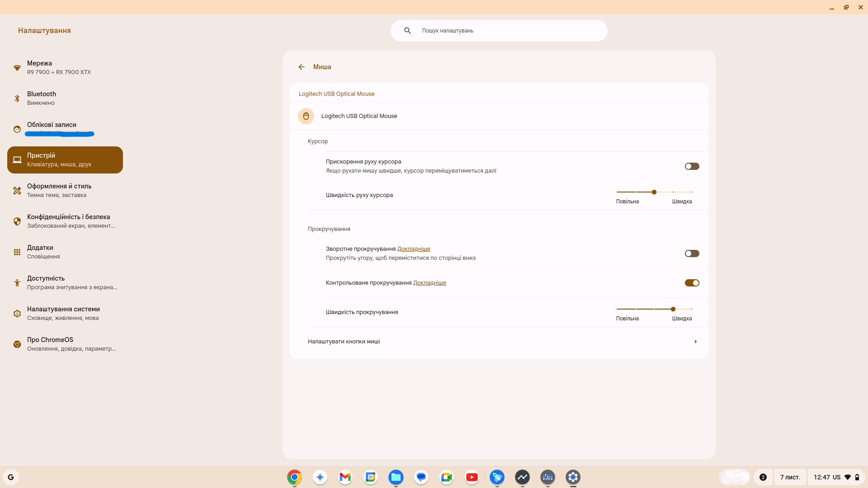Open the «Про ChromeOS» section
The image size is (868, 488).
[x=50, y=344]
